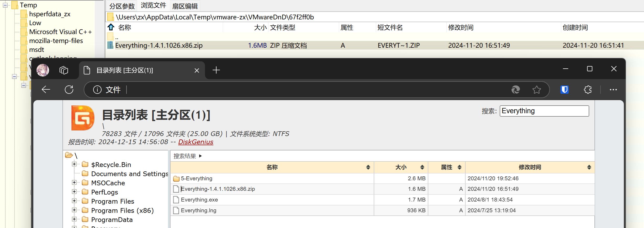This screenshot has width=644, height=228.
Task: Add page to favorites with star icon
Action: point(536,90)
